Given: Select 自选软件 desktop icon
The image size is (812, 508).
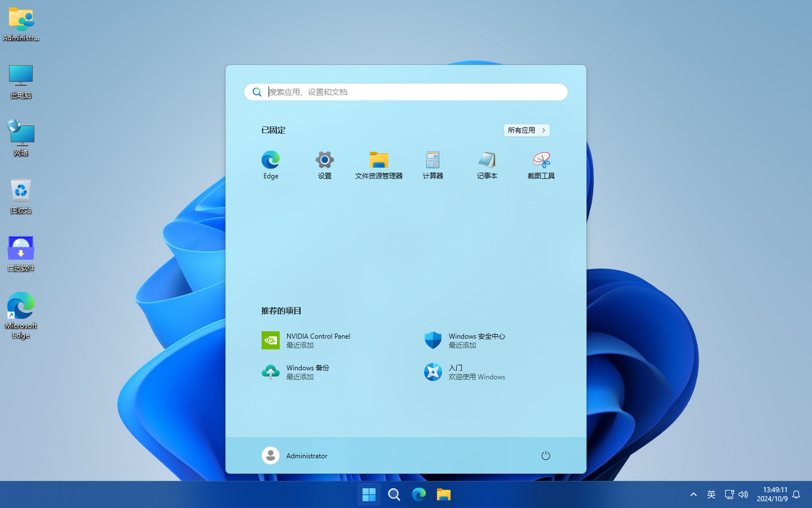Looking at the screenshot, I should (x=21, y=254).
